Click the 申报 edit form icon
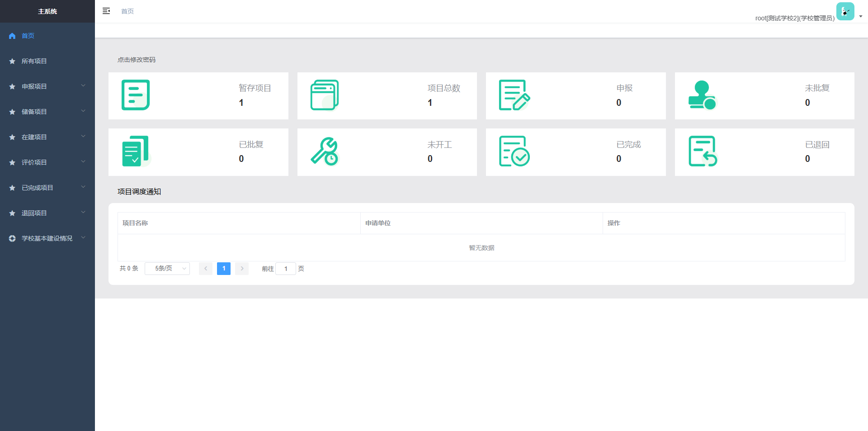Viewport: 868px width, 431px height. (x=514, y=95)
